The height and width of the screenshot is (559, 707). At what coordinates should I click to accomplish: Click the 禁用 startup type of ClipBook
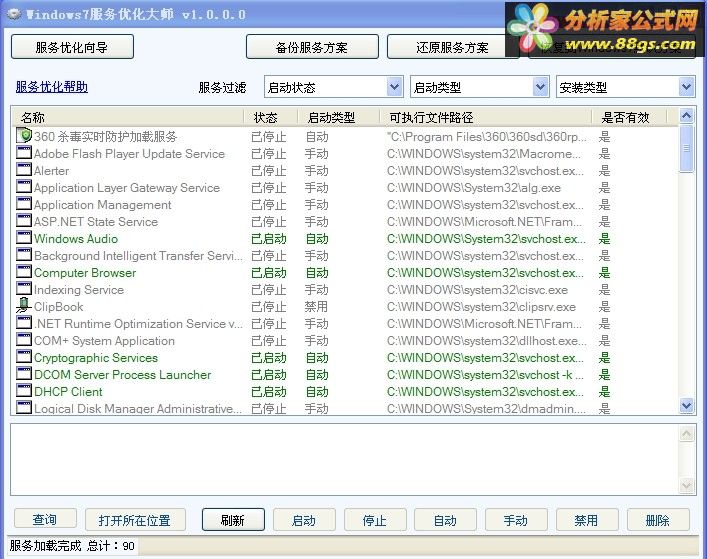click(x=316, y=307)
